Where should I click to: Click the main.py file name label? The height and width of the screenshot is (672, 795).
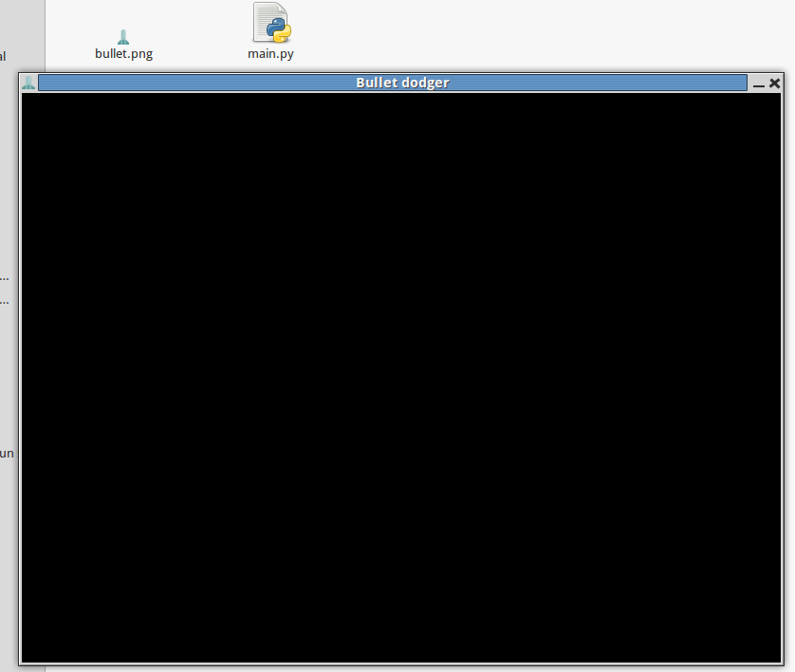coord(270,54)
